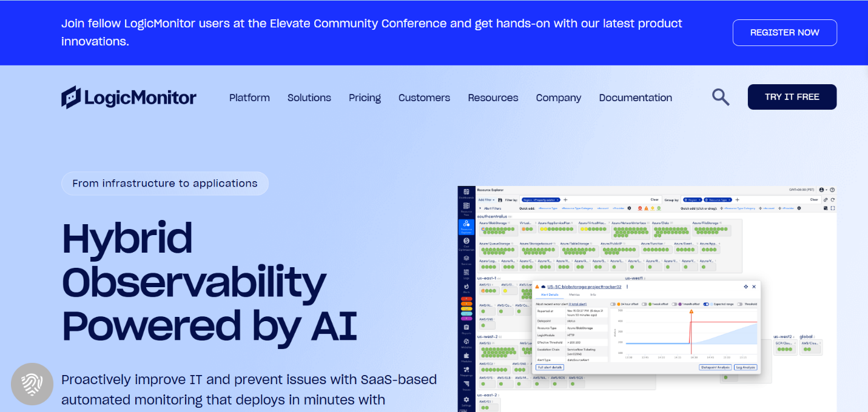Close the blobstorage alert popup
This screenshot has height=412, width=868.
pos(754,287)
